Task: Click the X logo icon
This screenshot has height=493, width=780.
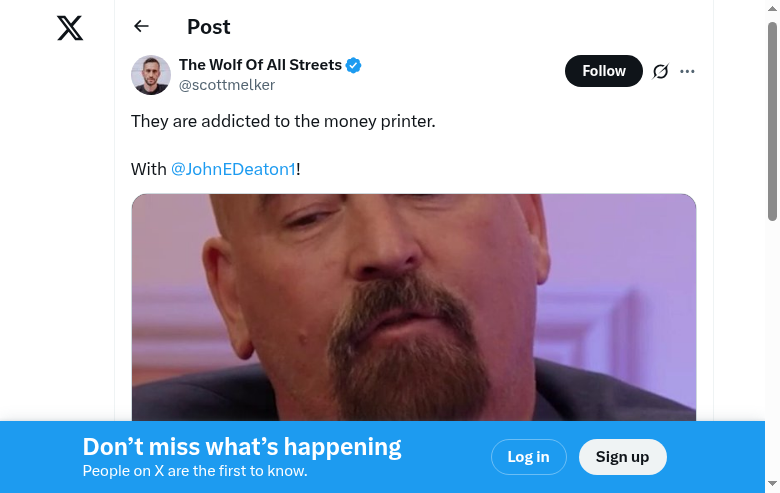Action: 70,28
